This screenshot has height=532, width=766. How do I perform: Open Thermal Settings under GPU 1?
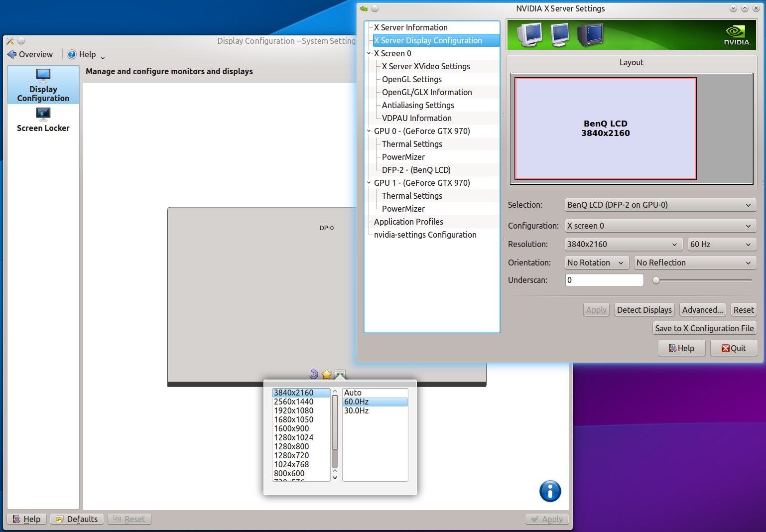pyautogui.click(x=412, y=196)
